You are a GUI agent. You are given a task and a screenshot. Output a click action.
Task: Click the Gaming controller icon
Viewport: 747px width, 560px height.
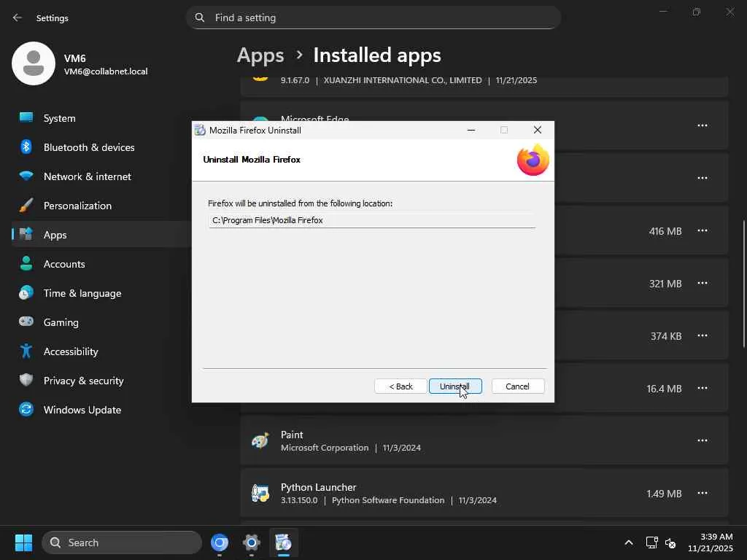pos(26,322)
